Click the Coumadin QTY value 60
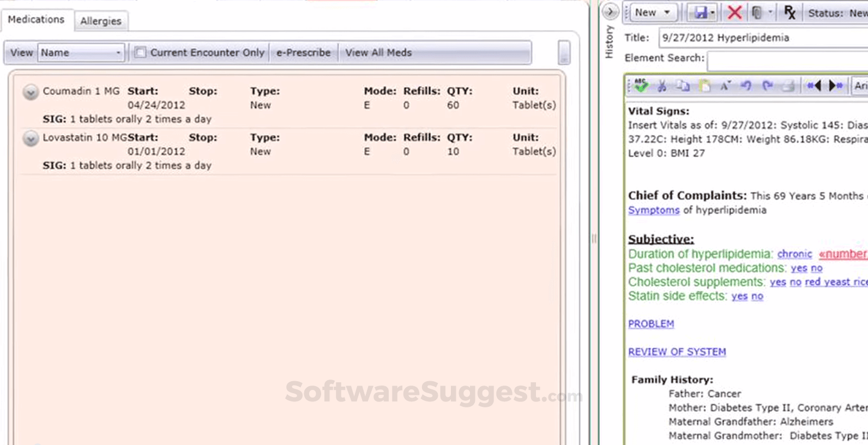Image resolution: width=868 pixels, height=445 pixels. 453,105
